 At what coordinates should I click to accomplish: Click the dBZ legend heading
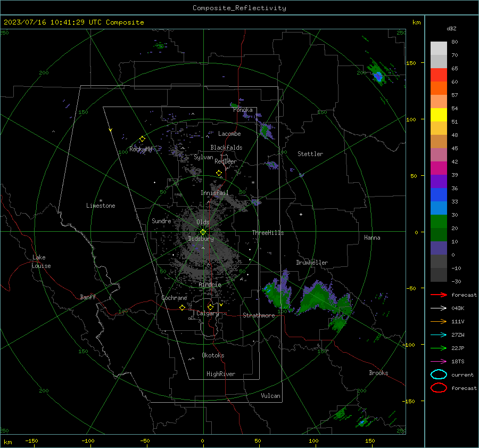click(451, 28)
